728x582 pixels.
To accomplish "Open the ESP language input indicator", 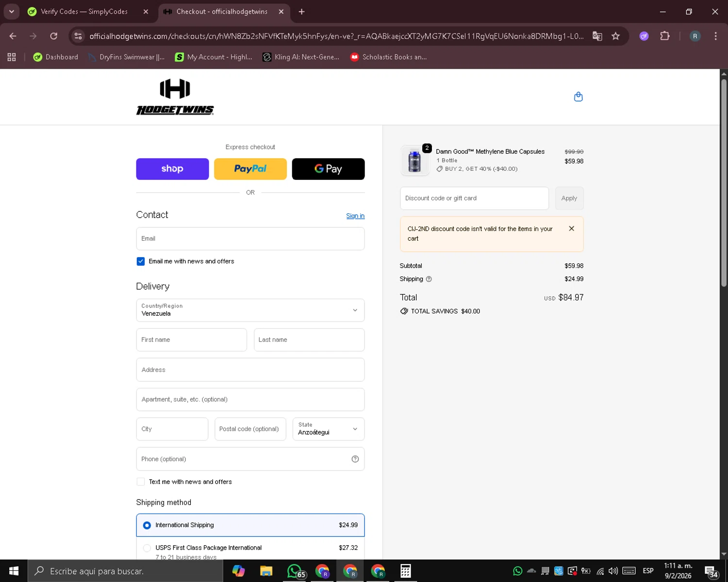I will point(648,571).
